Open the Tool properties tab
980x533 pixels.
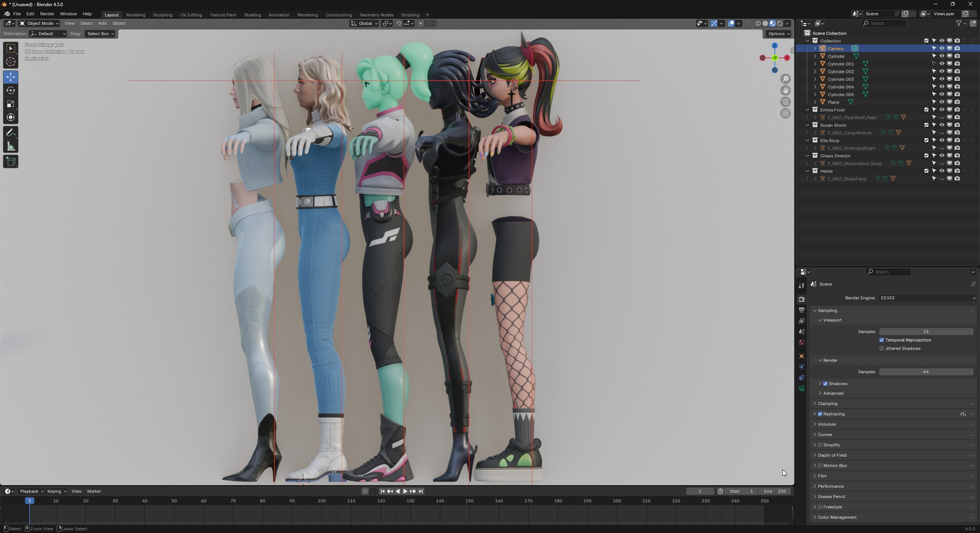click(802, 286)
